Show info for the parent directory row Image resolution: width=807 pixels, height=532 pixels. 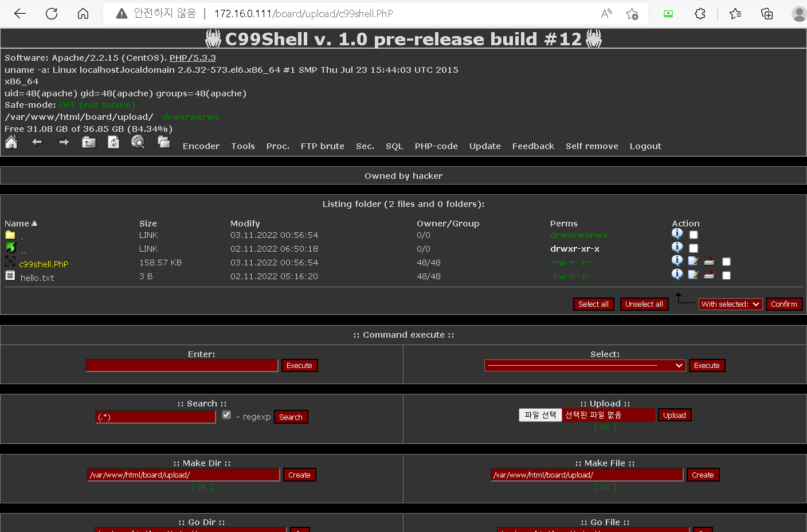pyautogui.click(x=677, y=248)
